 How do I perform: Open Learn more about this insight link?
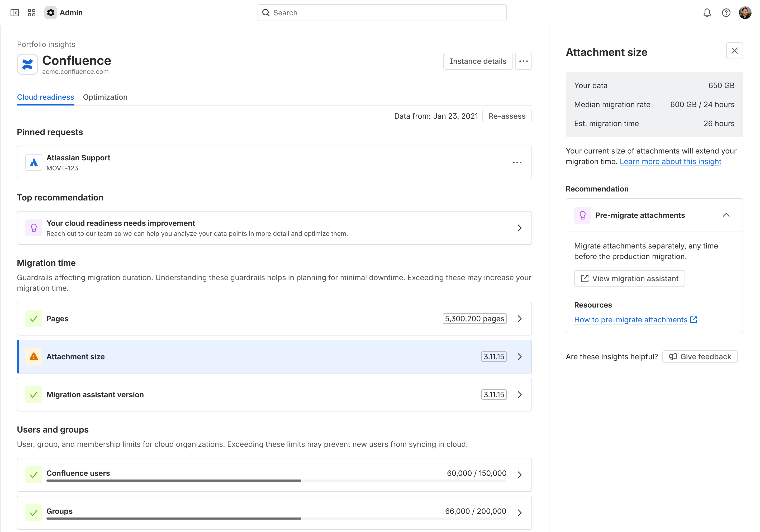[x=670, y=161]
